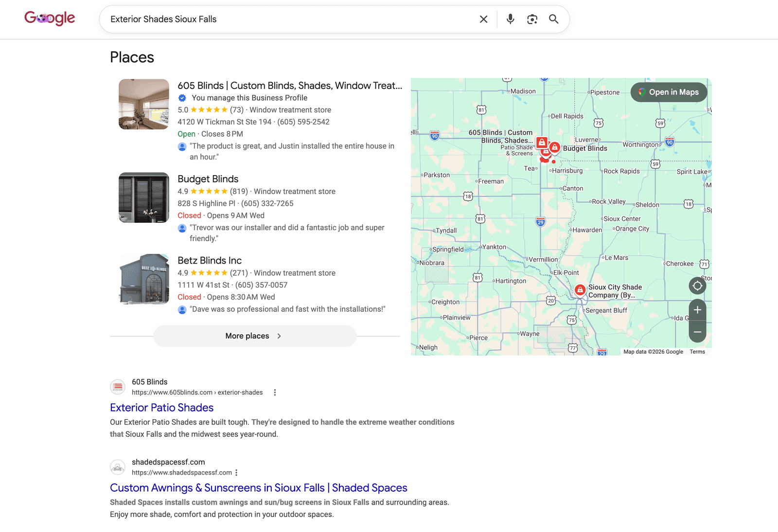Click the map Terms link
This screenshot has width=778, height=532.
click(697, 352)
